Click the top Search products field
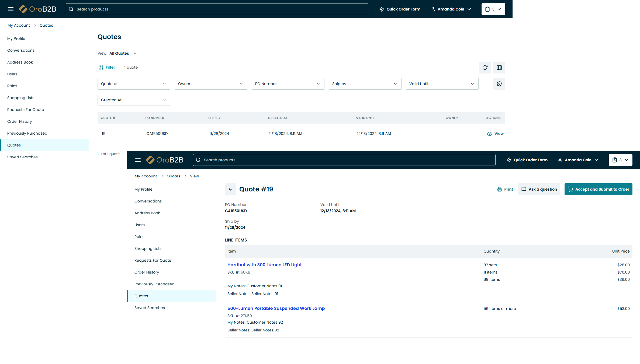 (217, 9)
